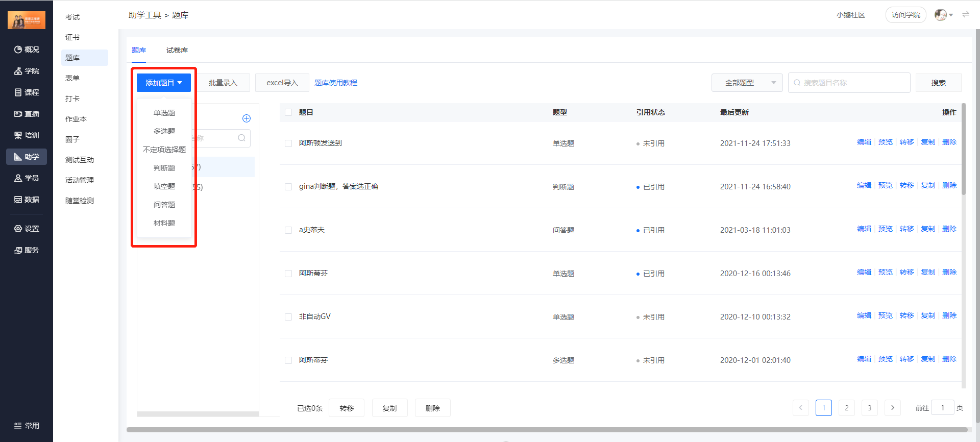Collapse the 添加题目 dropdown button

(x=163, y=83)
